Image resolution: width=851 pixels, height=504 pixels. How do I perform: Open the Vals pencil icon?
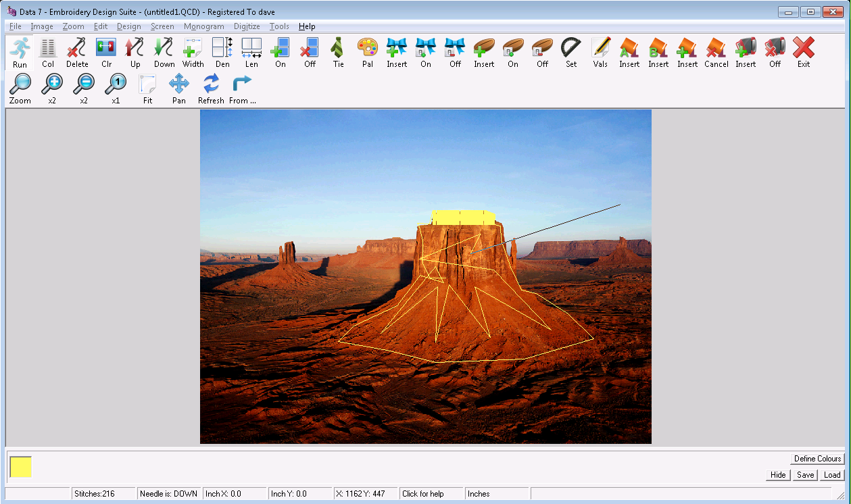(x=600, y=48)
